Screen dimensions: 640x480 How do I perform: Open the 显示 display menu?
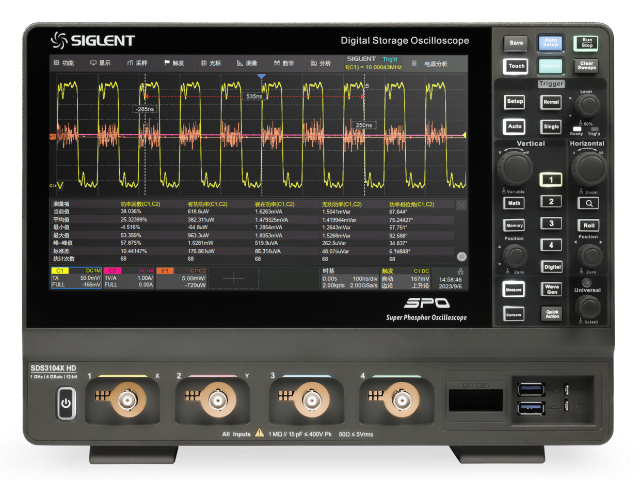100,63
